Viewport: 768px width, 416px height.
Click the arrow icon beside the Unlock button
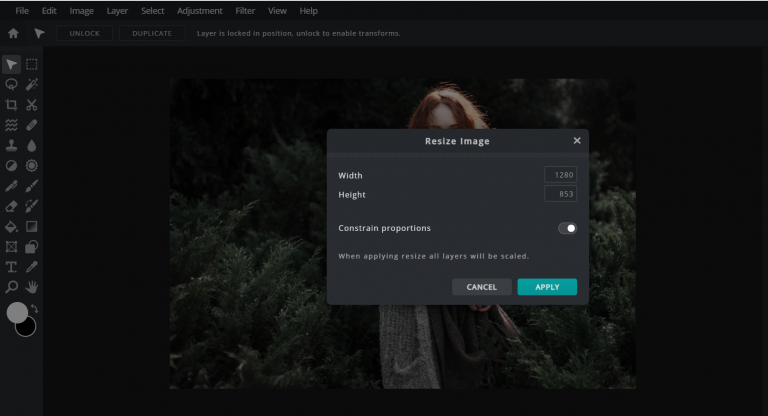(x=39, y=33)
